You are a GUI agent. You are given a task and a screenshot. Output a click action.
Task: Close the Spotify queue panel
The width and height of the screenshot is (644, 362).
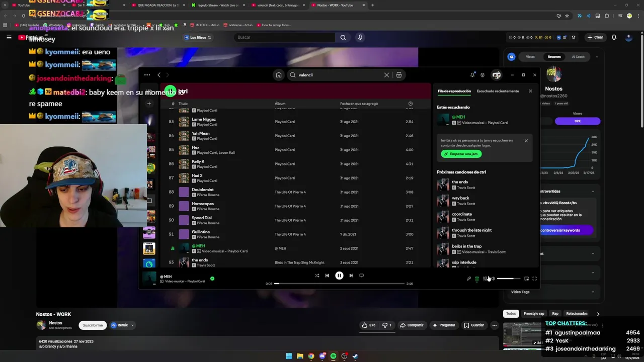point(530,91)
